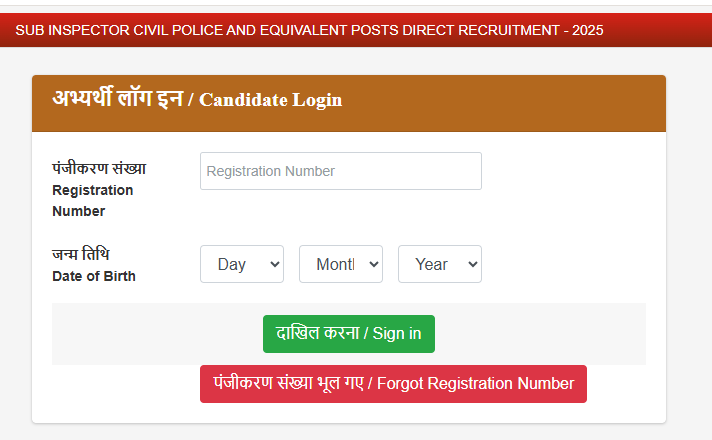712x440 pixels.
Task: Click the English "Registration Number" field label
Action: click(92, 200)
